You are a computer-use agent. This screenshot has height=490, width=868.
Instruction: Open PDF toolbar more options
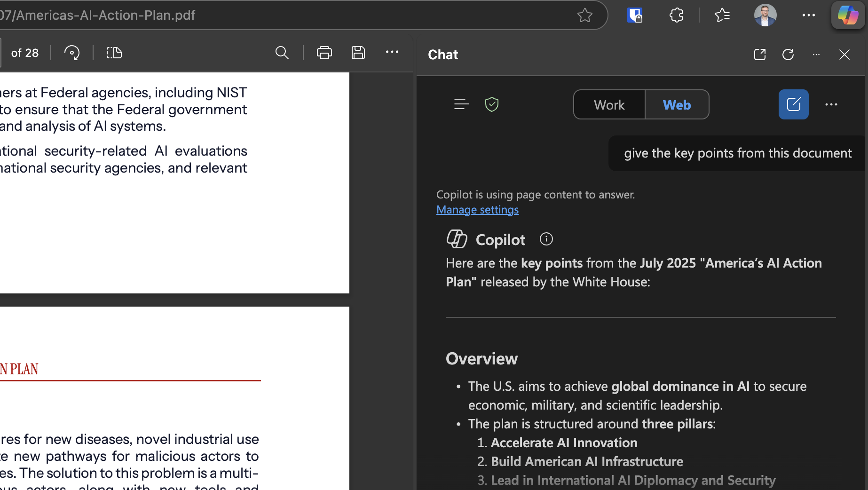(392, 52)
